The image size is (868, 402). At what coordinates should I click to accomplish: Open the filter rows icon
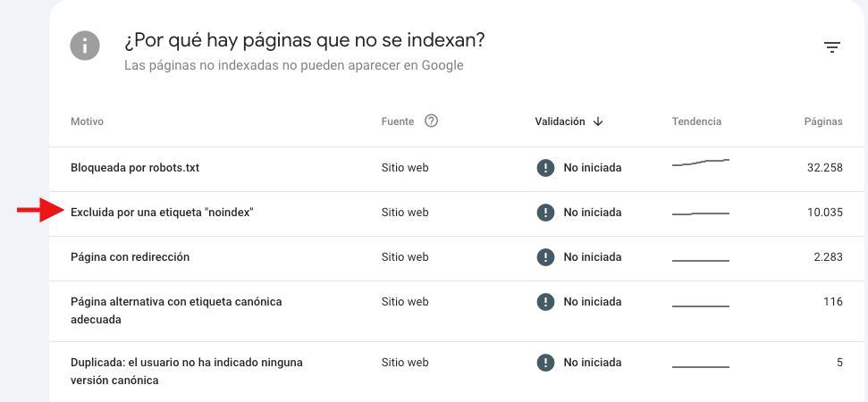point(832,47)
